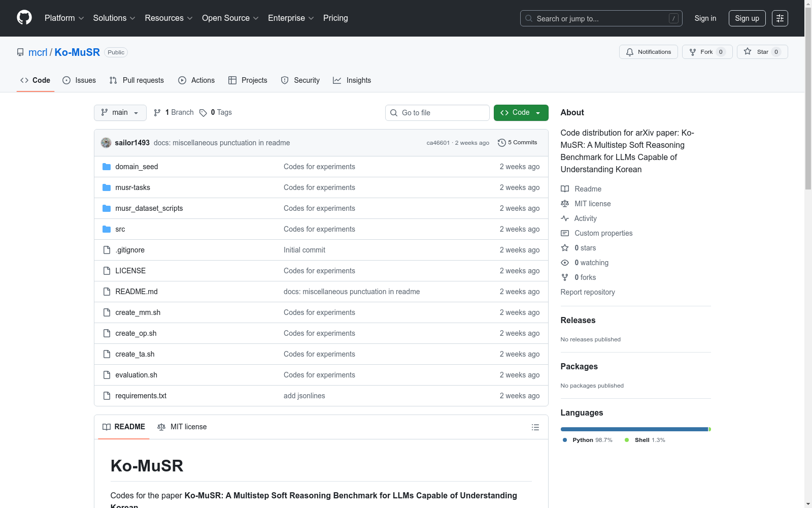Click the Sign up button

(747, 18)
